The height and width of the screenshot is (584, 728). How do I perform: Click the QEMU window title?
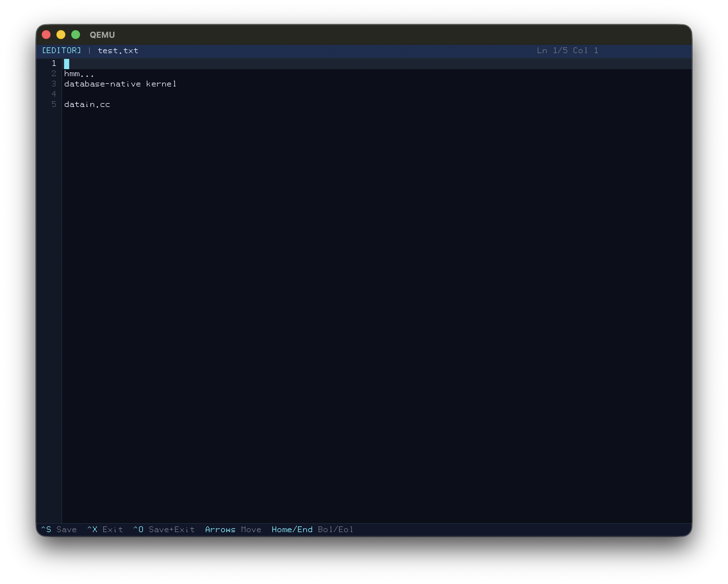(x=102, y=34)
